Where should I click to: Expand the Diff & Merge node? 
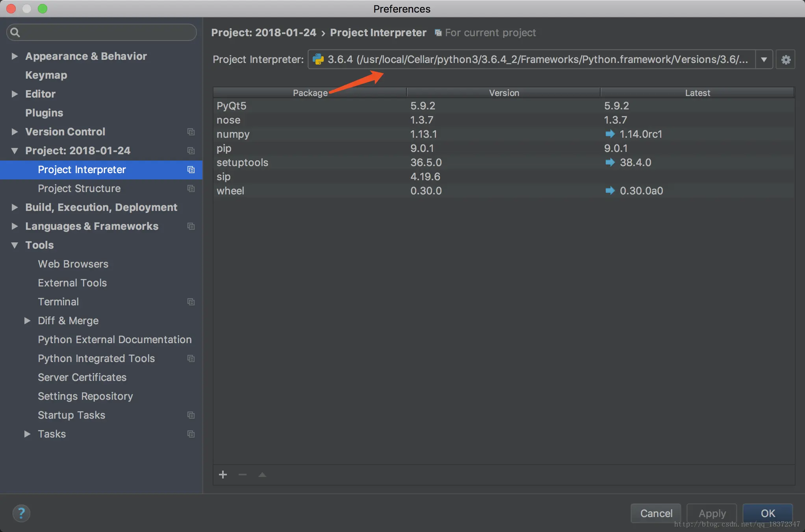(27, 321)
